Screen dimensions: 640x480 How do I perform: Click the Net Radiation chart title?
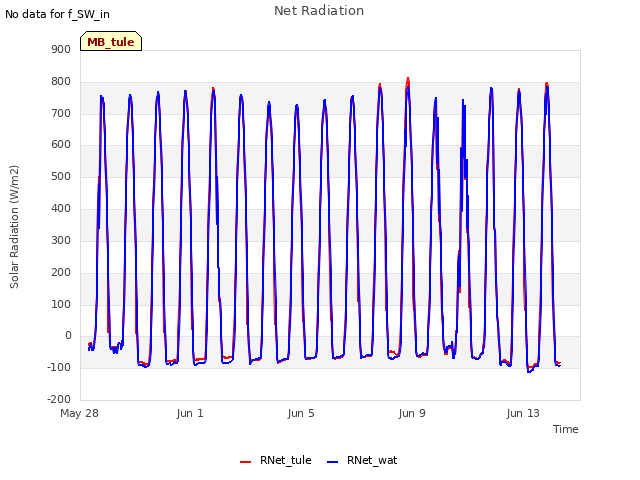(319, 11)
